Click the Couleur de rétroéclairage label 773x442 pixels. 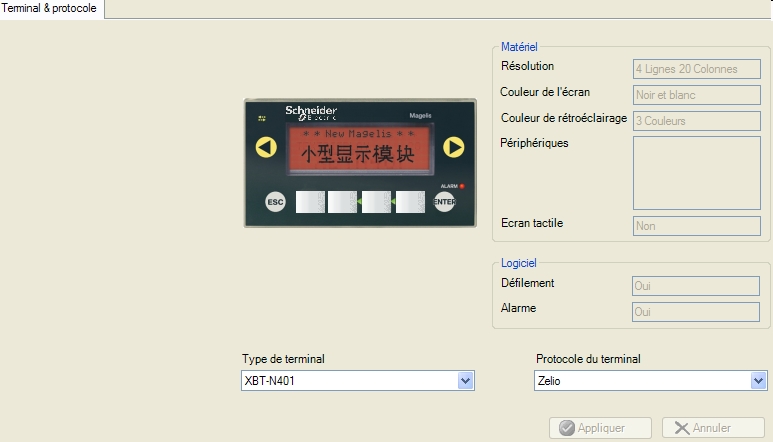pyautogui.click(x=564, y=118)
